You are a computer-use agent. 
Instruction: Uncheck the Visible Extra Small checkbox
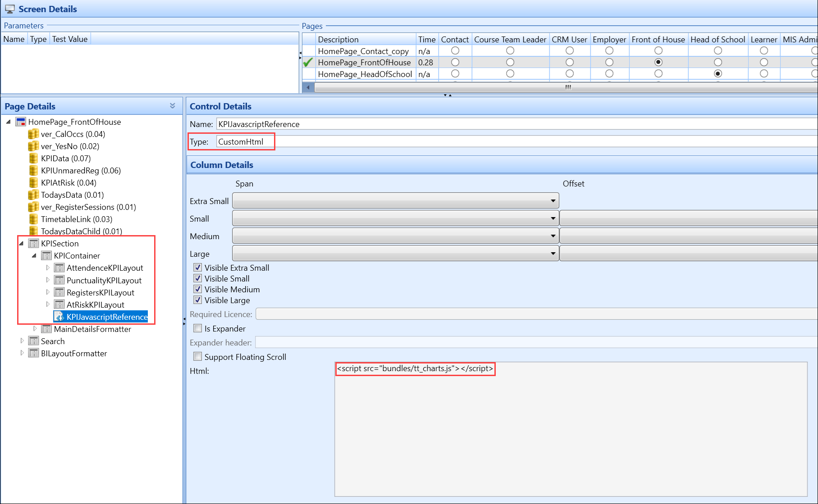(198, 268)
